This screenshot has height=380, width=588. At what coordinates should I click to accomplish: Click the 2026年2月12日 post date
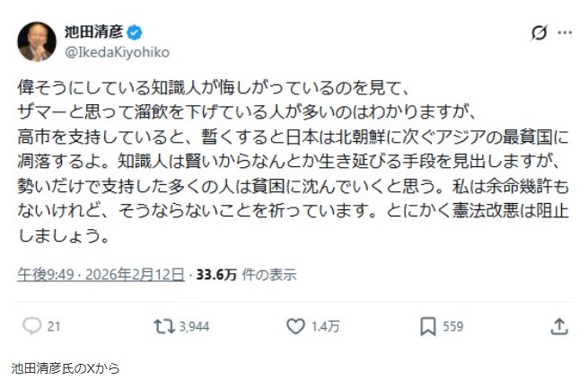pyautogui.click(x=136, y=274)
